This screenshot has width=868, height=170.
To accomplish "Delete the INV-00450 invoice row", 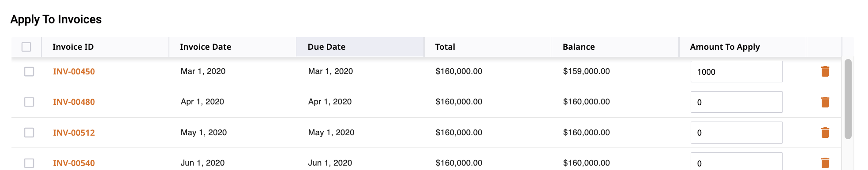I will coord(825,71).
